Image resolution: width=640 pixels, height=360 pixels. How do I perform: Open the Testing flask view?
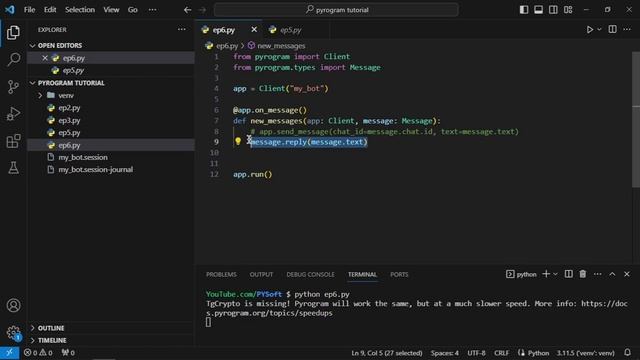(x=13, y=167)
